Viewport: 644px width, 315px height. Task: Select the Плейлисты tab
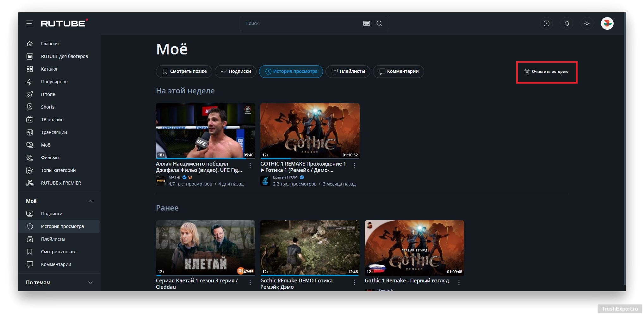click(348, 72)
